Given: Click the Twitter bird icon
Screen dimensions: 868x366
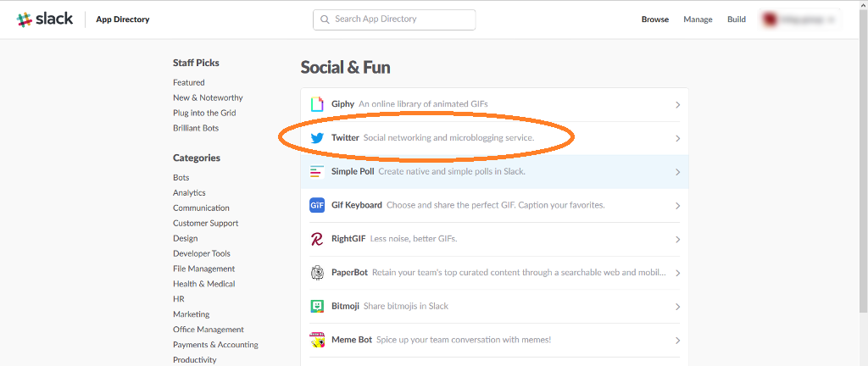Looking at the screenshot, I should (317, 138).
